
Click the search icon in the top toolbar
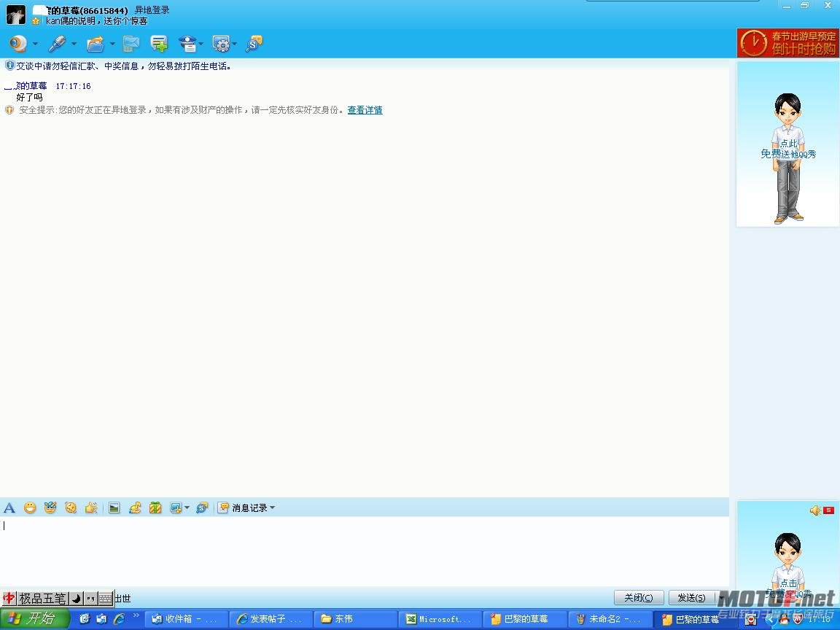pyautogui.click(x=254, y=44)
